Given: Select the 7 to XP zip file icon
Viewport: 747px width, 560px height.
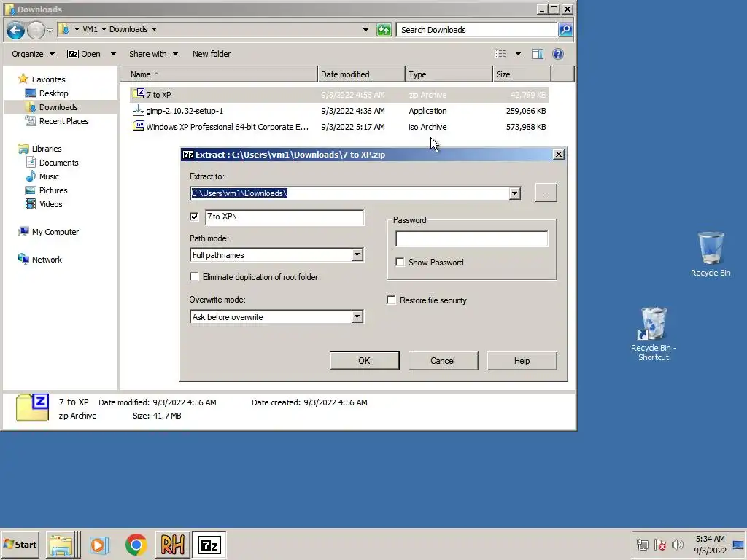Looking at the screenshot, I should [138, 94].
